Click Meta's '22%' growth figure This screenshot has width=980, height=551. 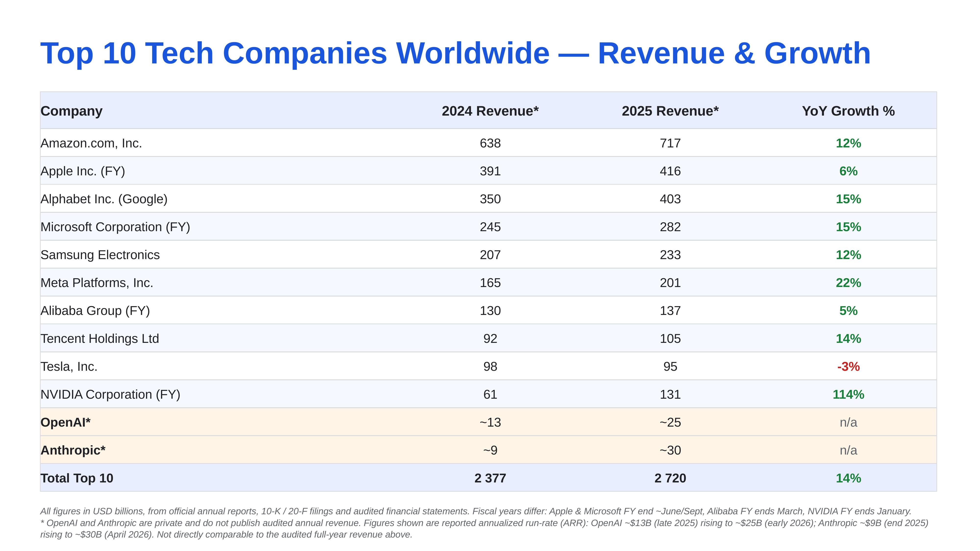coord(848,283)
